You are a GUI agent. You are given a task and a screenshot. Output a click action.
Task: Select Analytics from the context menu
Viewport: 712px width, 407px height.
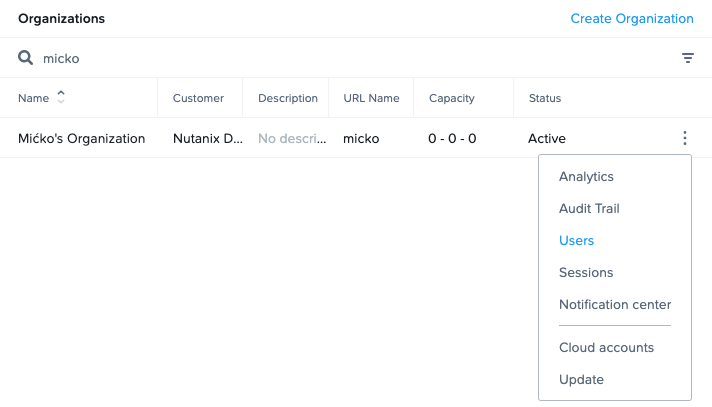[586, 176]
